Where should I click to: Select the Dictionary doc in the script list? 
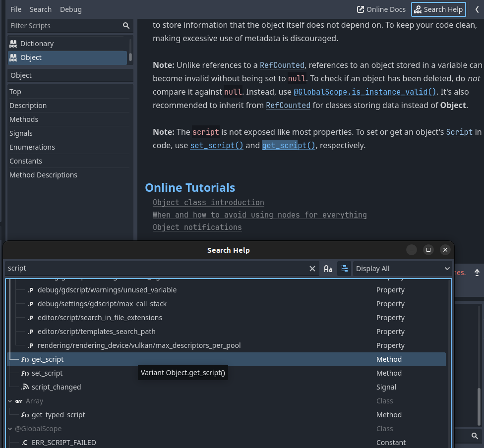click(37, 44)
